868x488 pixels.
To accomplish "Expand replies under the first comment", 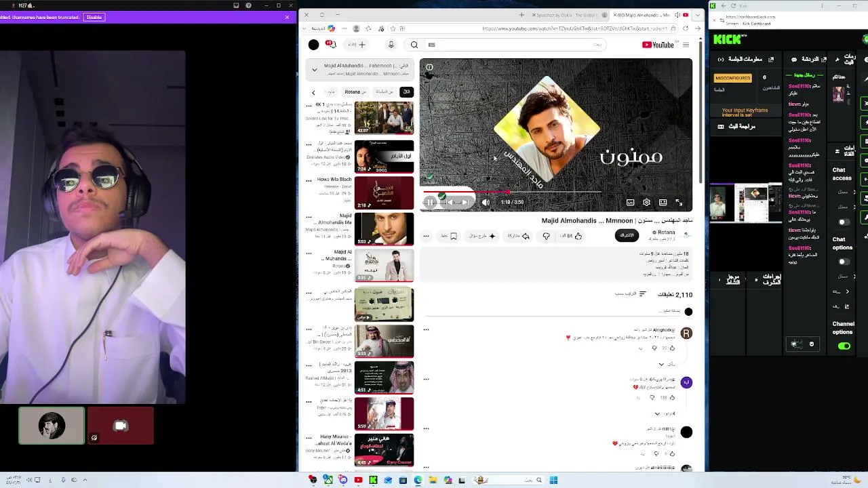I will 666,364.
